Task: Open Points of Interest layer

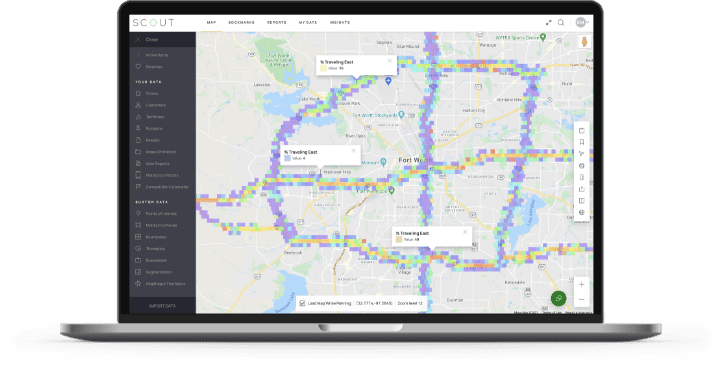Action: tap(161, 214)
